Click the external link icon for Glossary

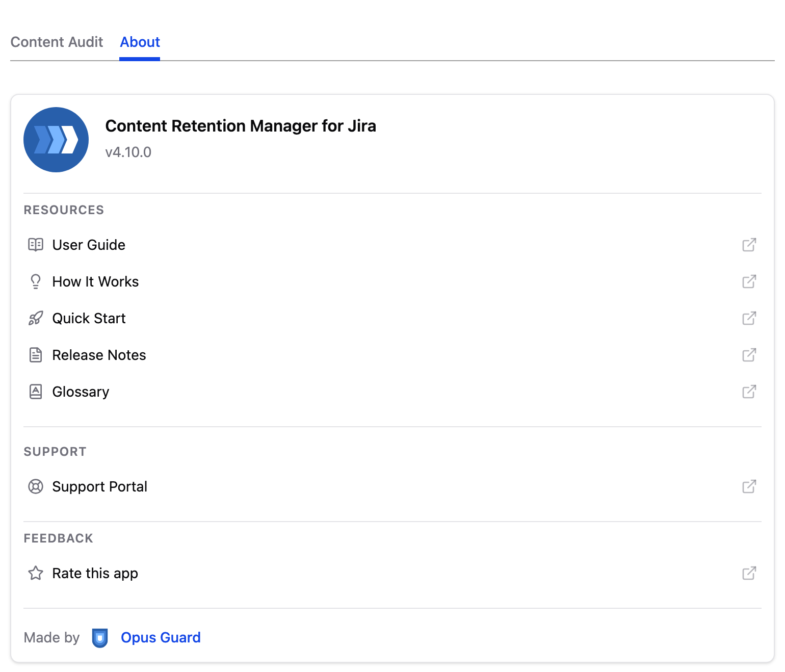point(749,392)
